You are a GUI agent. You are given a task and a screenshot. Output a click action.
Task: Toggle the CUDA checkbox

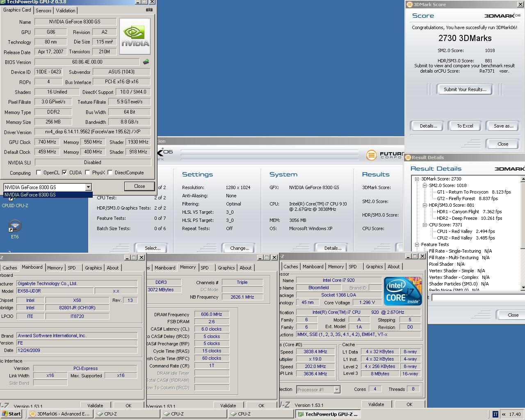(64, 173)
